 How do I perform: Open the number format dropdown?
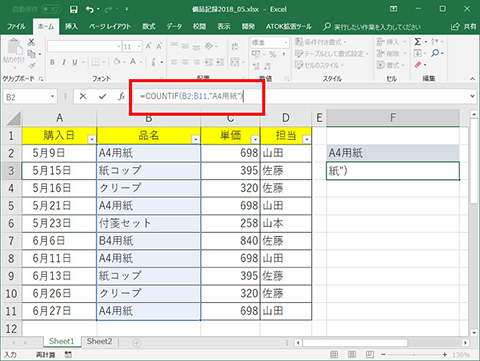[286, 43]
